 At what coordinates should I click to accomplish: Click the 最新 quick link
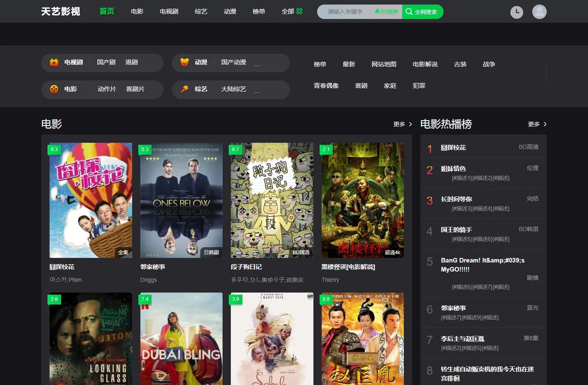point(349,64)
